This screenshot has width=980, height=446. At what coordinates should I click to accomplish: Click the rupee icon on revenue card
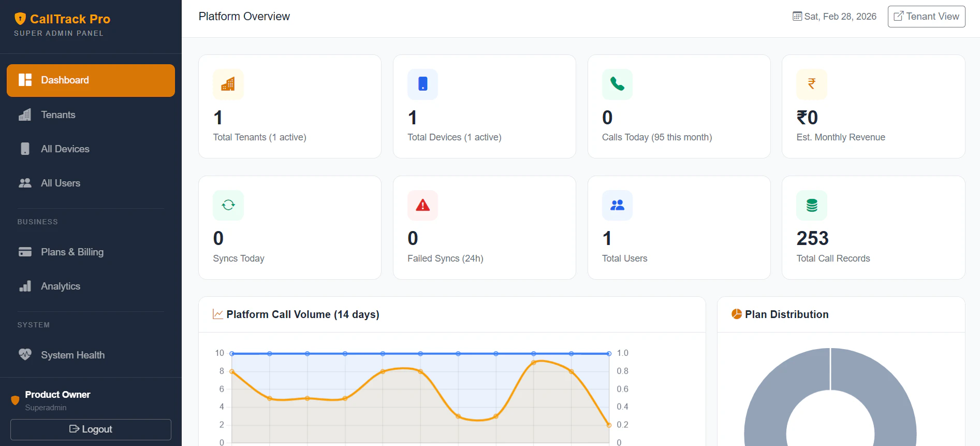(x=812, y=84)
